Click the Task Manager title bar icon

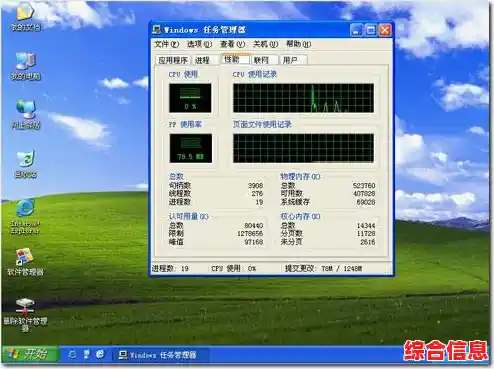coord(157,30)
